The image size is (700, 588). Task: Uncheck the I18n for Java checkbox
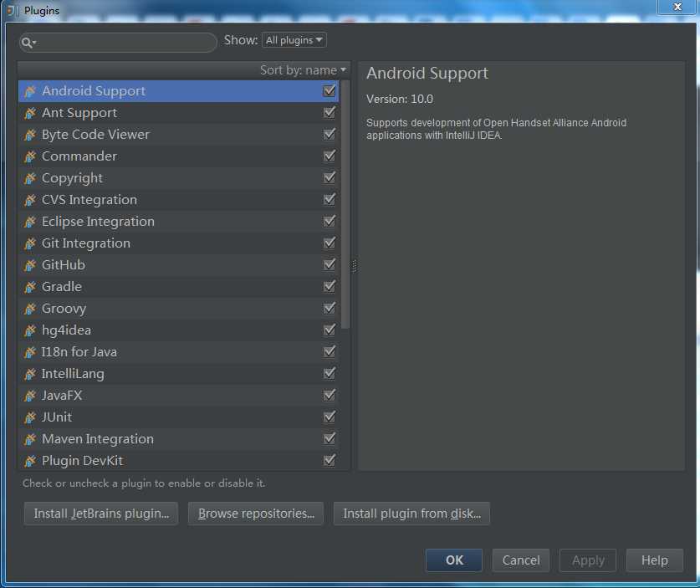[330, 351]
